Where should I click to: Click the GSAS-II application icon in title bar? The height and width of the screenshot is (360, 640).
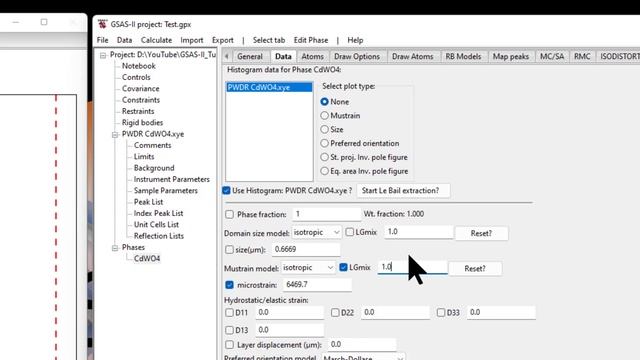tap(102, 24)
